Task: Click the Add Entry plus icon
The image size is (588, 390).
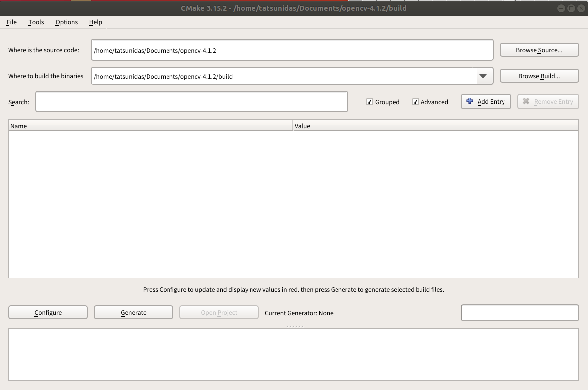Action: tap(469, 101)
